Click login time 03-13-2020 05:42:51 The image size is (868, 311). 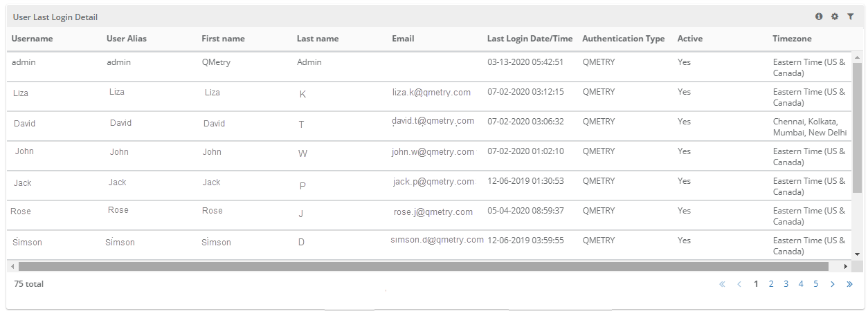click(x=526, y=62)
